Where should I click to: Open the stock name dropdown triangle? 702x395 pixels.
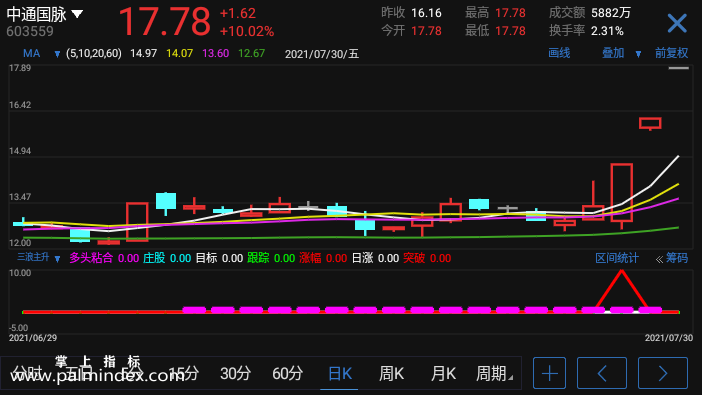coord(77,14)
